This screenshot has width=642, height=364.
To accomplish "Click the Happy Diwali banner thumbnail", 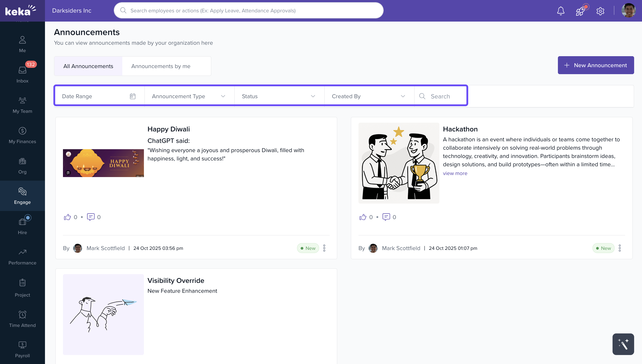I will coord(103,163).
